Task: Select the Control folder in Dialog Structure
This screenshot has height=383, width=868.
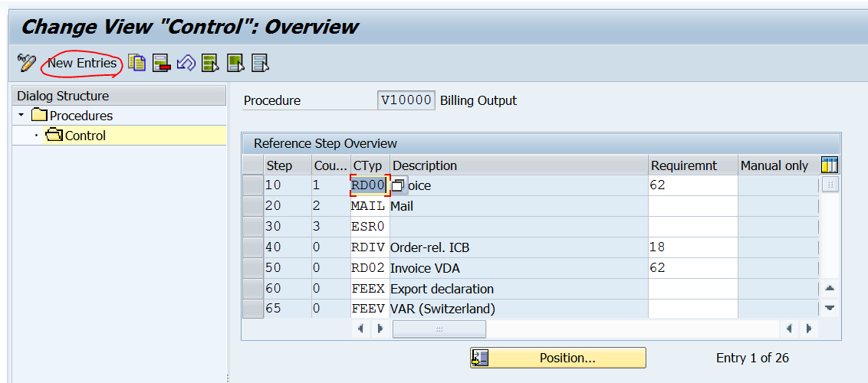Action: tap(76, 136)
